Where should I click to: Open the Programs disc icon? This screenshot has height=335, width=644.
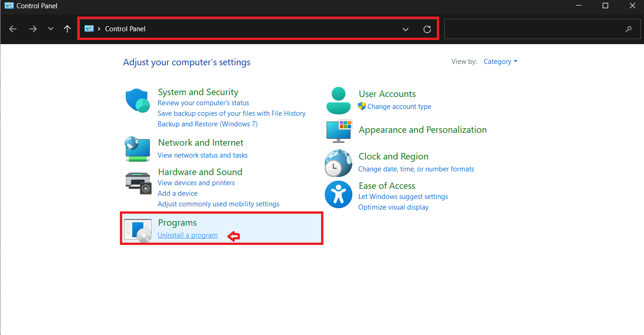[x=138, y=230]
